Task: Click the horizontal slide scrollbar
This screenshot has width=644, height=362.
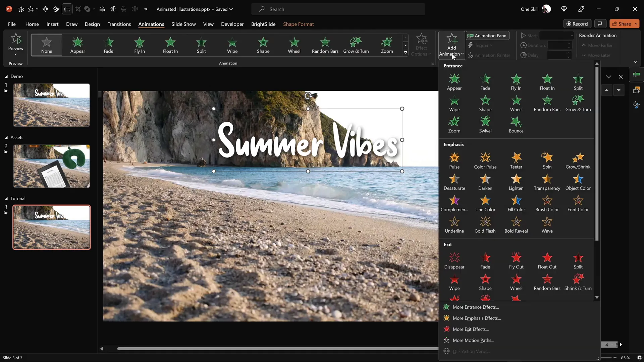Action: coord(278,349)
